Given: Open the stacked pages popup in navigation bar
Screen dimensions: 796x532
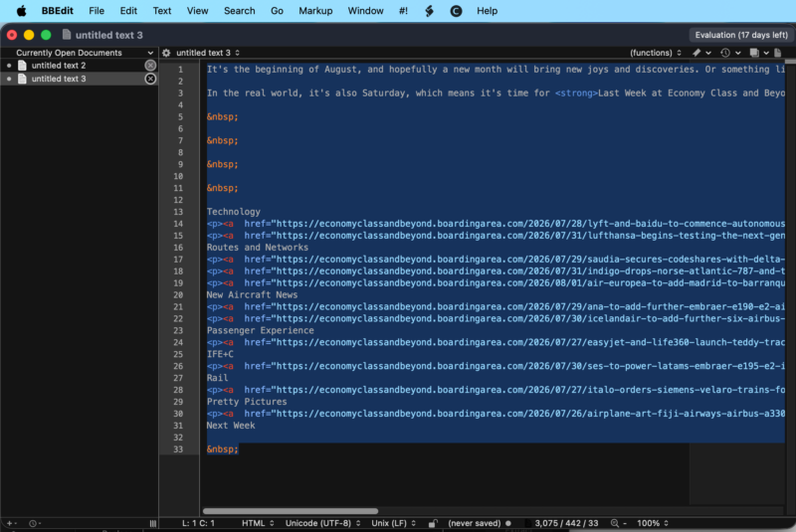Looking at the screenshot, I should (x=759, y=53).
